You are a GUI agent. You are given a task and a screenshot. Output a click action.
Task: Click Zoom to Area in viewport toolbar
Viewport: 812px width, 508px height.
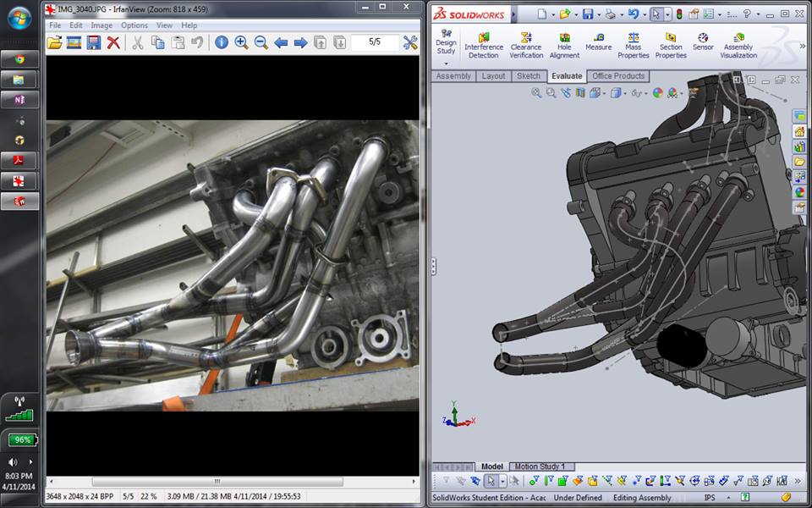[x=551, y=93]
